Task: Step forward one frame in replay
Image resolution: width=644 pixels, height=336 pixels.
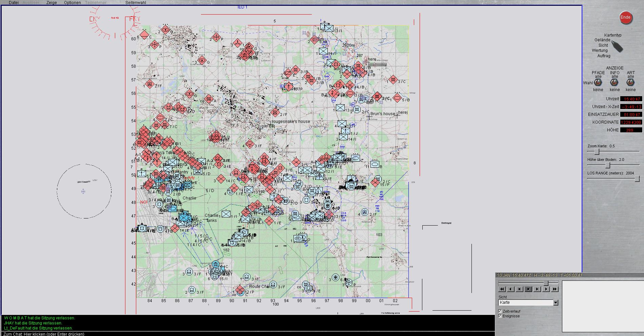Action: click(537, 289)
